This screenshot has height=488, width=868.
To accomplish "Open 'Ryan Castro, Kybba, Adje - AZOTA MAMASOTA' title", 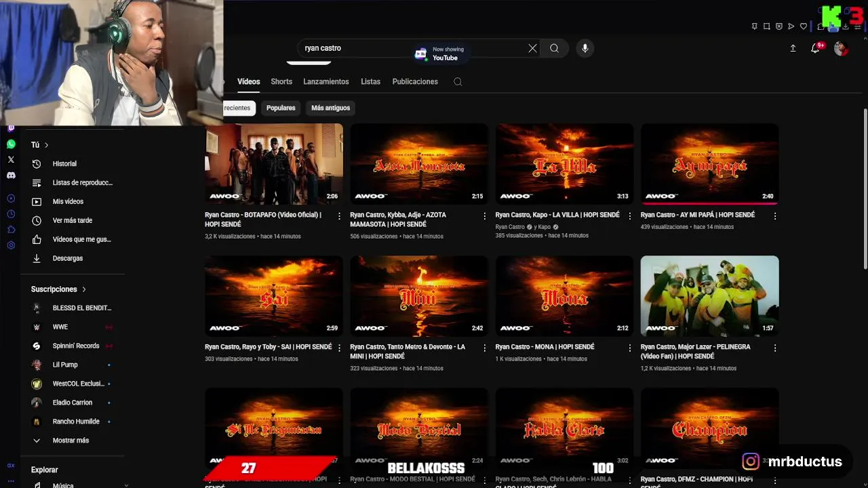I will (398, 220).
